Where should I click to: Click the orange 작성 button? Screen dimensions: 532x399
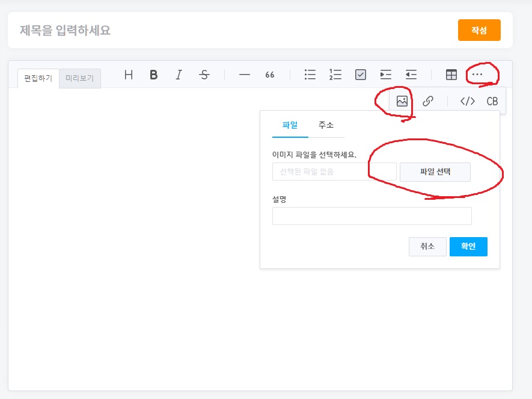click(x=479, y=30)
